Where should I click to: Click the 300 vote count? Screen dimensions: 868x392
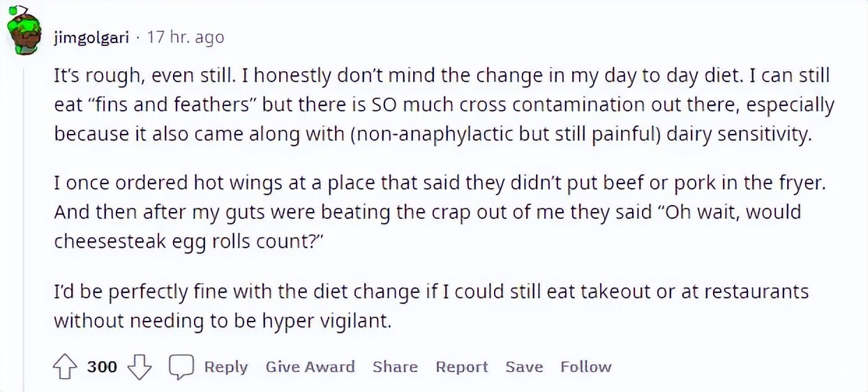click(x=102, y=367)
